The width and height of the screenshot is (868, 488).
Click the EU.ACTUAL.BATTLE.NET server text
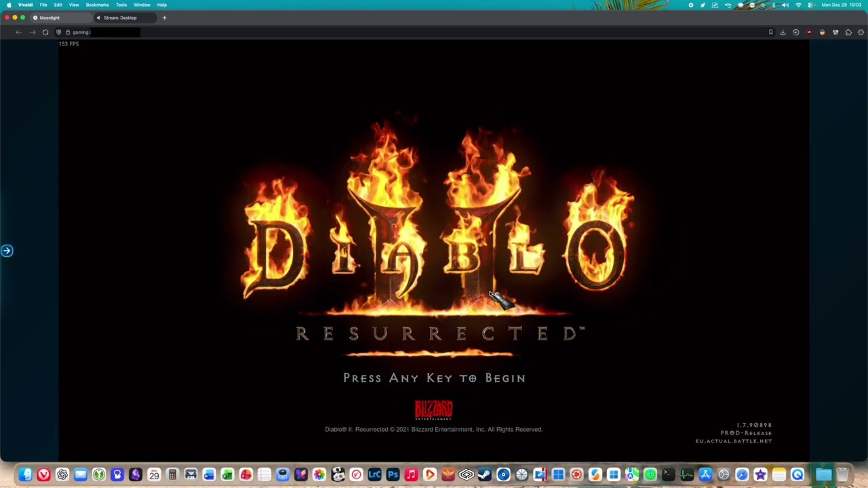pos(734,441)
